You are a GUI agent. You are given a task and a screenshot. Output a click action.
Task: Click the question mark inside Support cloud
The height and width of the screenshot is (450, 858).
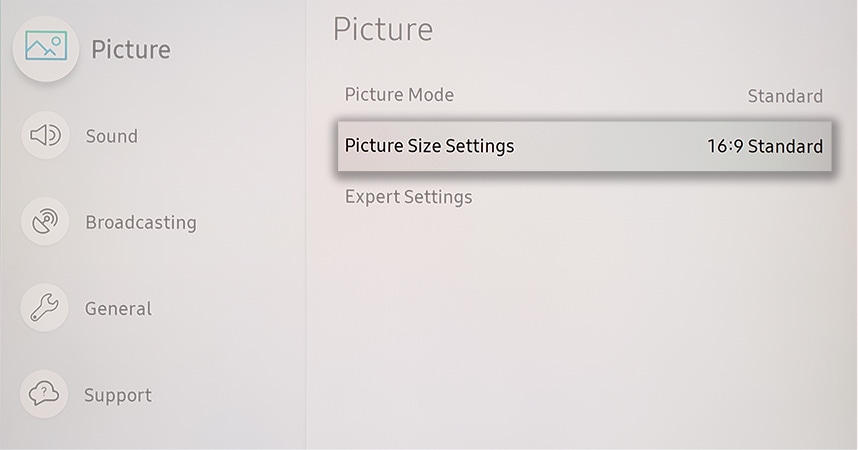[x=44, y=393]
